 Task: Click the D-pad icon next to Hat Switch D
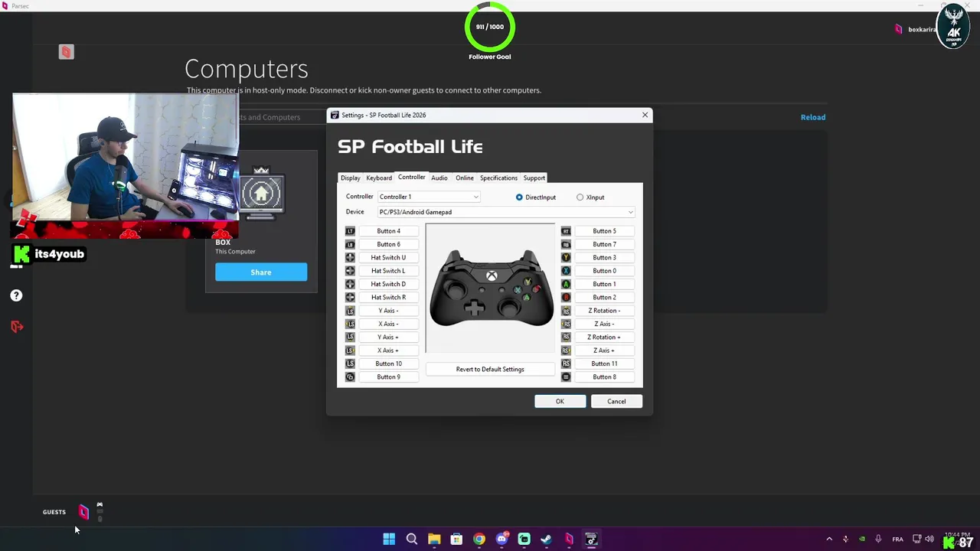(x=350, y=284)
